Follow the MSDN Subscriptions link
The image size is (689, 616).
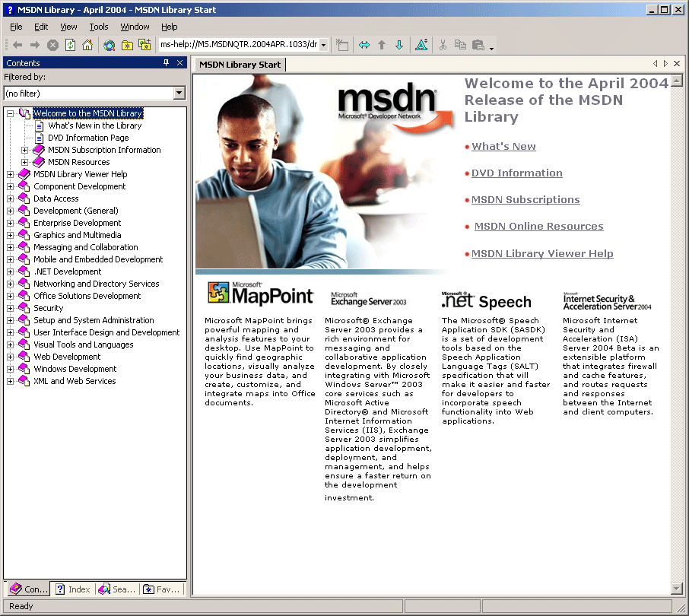pyautogui.click(x=525, y=199)
